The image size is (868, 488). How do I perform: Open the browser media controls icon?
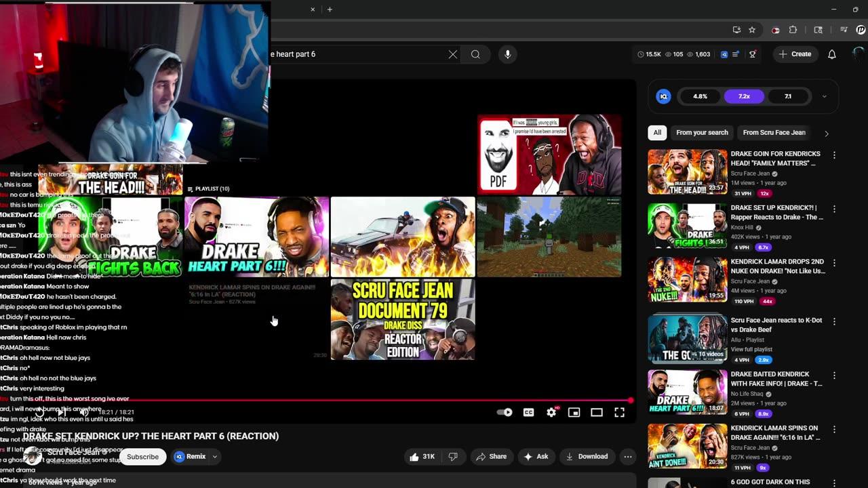click(844, 30)
